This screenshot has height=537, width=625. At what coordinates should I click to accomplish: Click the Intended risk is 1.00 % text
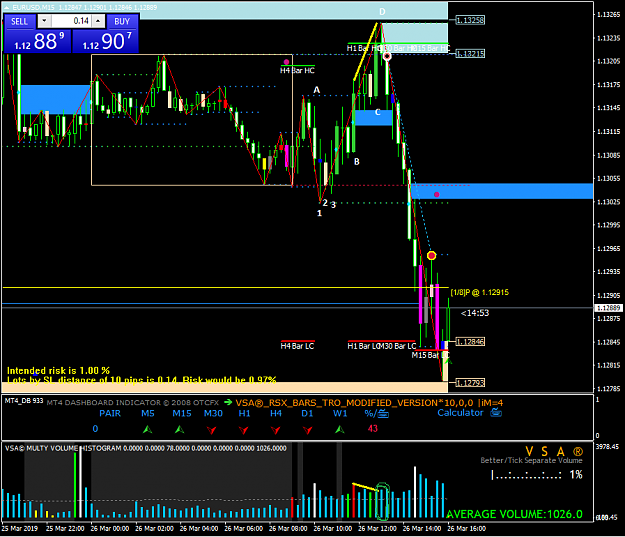pos(58,370)
